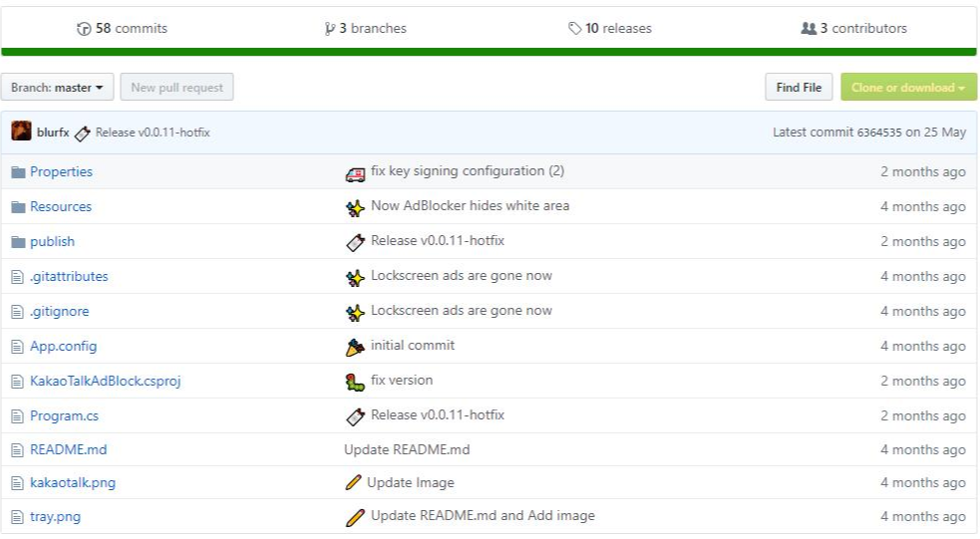This screenshot has height=539, width=980.
Task: Open the README.md file
Action: [x=68, y=449]
